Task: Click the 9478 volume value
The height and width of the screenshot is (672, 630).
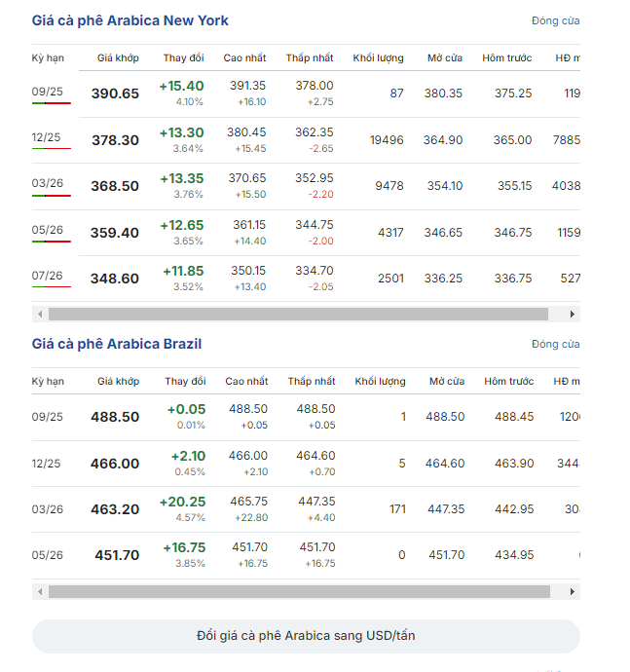Action: pyautogui.click(x=389, y=186)
